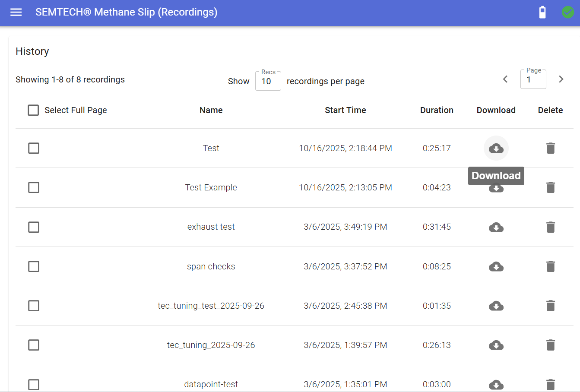
Task: Click the Name column header
Action: pos(211,110)
